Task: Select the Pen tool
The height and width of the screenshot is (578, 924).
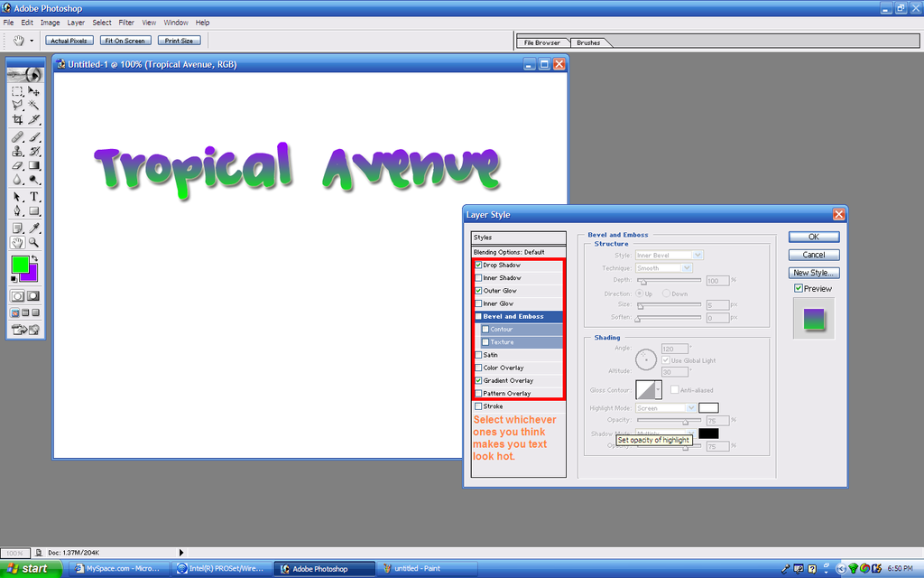Action: point(18,211)
